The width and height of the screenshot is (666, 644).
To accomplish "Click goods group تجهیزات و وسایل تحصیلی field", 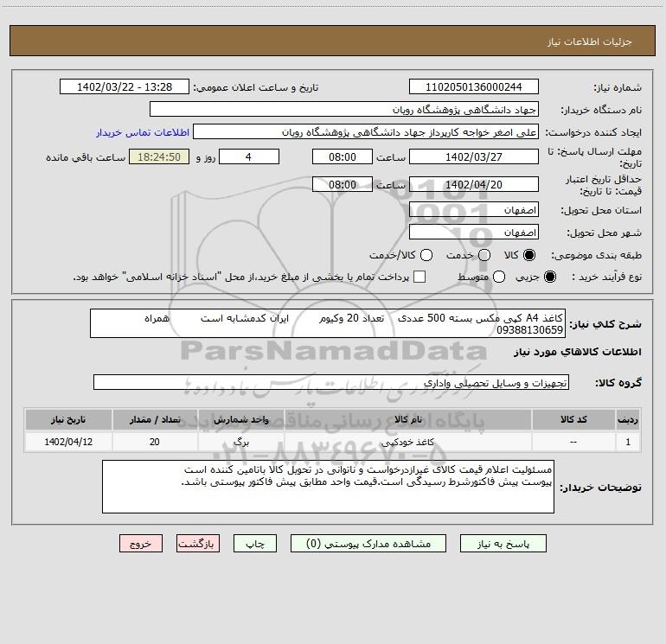I will [331, 382].
